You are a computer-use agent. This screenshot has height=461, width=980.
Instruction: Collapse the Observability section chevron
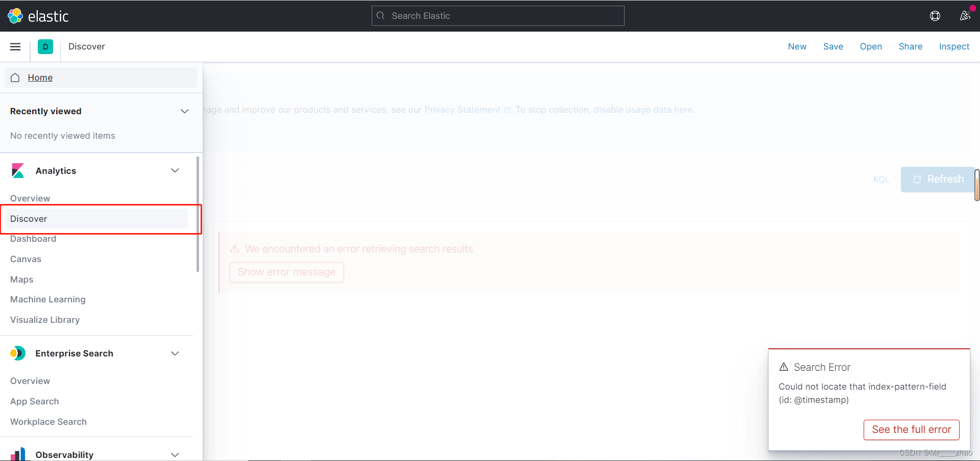175,454
